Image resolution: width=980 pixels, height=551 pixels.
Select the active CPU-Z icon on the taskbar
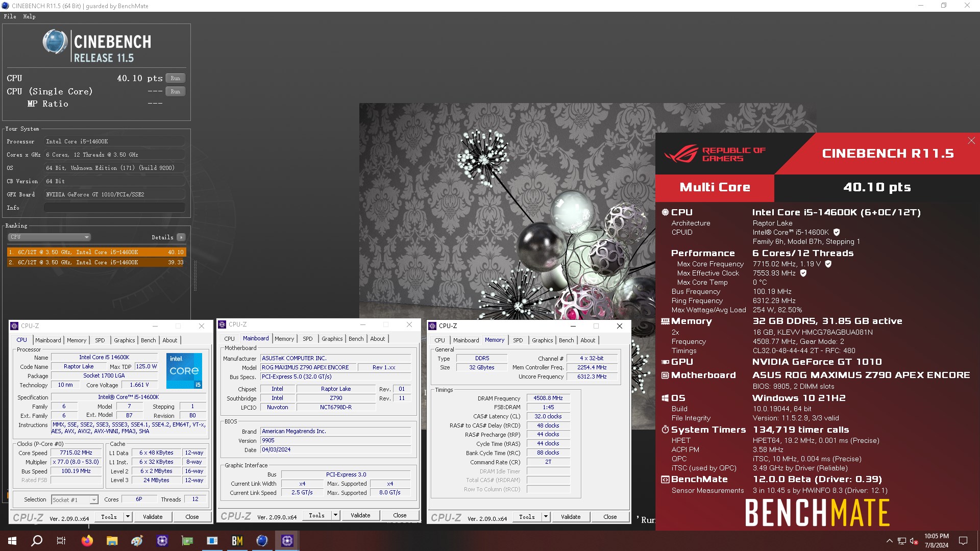click(287, 541)
